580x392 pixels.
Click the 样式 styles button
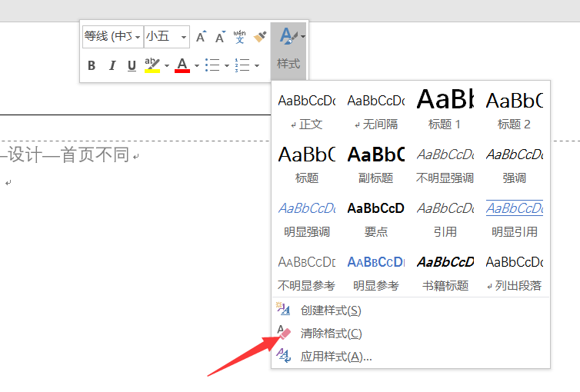coord(288,51)
